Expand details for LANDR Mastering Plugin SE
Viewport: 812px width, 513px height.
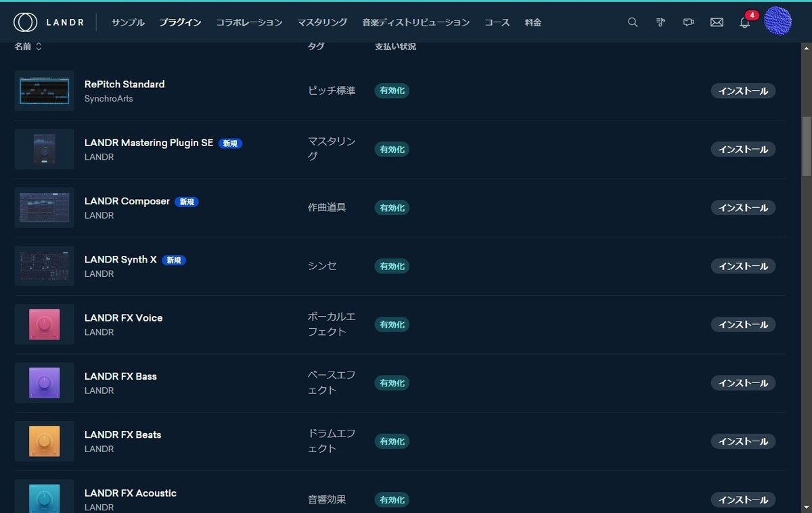tap(148, 143)
